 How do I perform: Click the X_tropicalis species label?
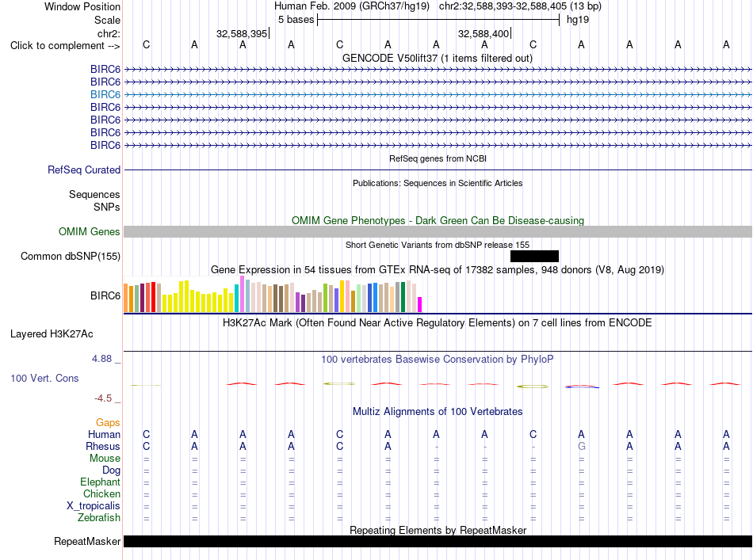pyautogui.click(x=94, y=506)
